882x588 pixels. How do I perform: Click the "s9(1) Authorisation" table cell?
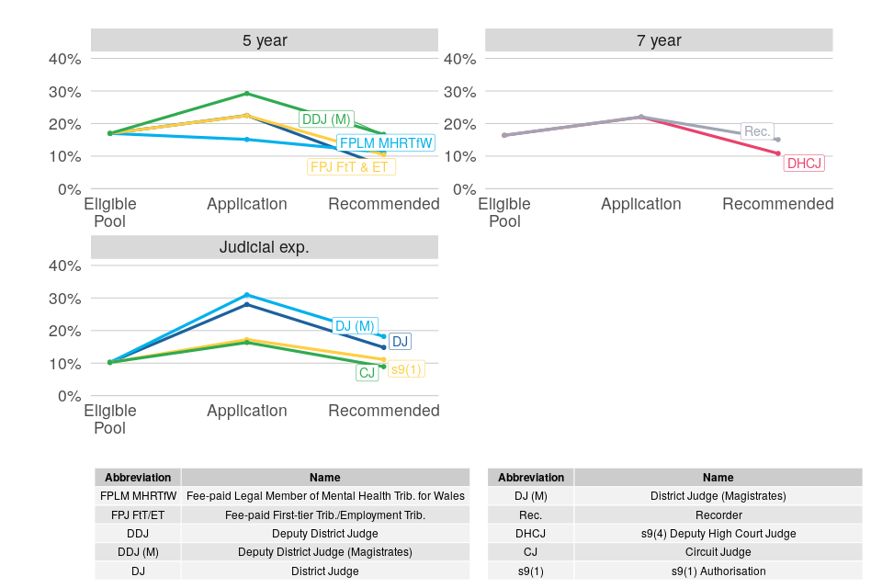pyautogui.click(x=718, y=571)
